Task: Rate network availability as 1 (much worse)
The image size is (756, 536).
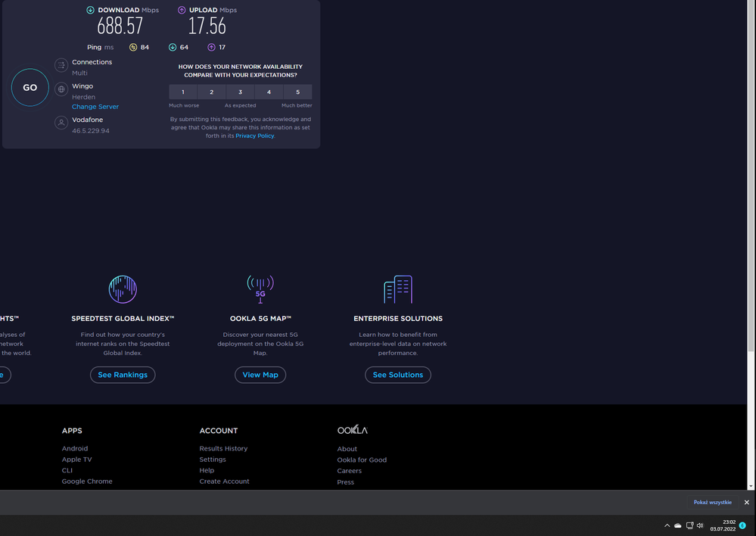Action: coord(182,92)
